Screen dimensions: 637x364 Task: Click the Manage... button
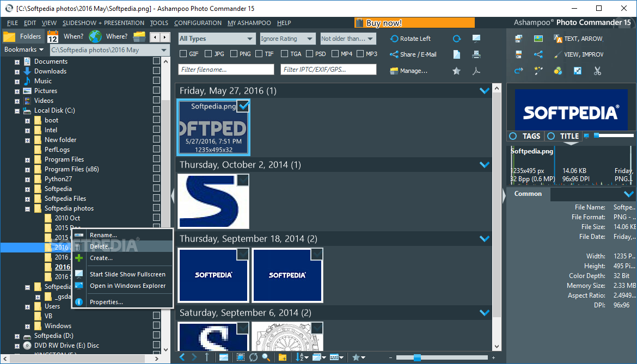[x=409, y=71]
